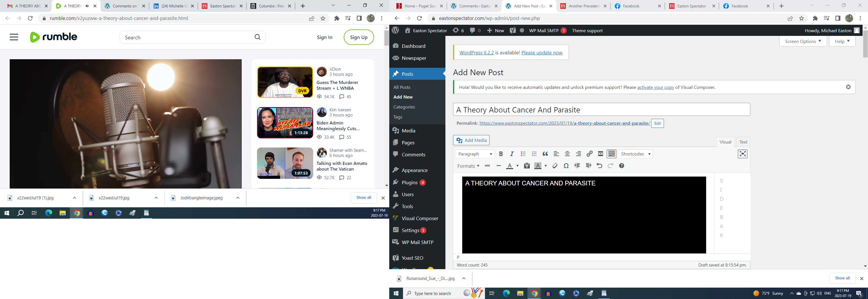Click the insert link icon

click(x=589, y=154)
